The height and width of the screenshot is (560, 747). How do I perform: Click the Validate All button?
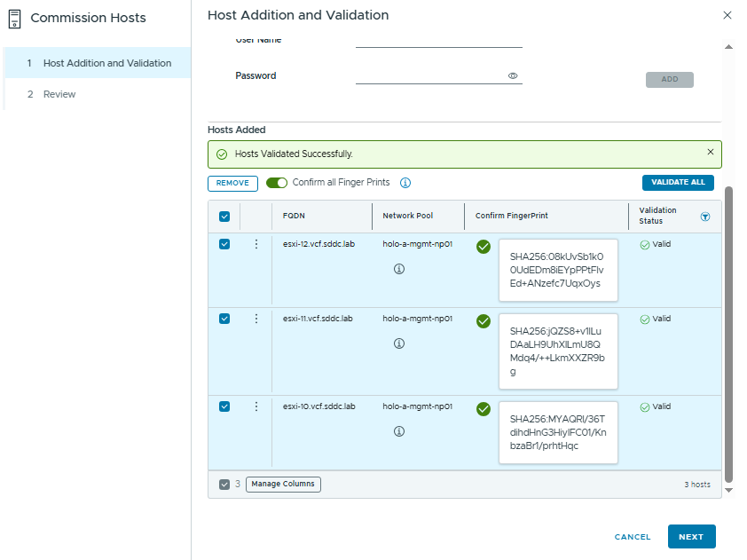pos(678,183)
